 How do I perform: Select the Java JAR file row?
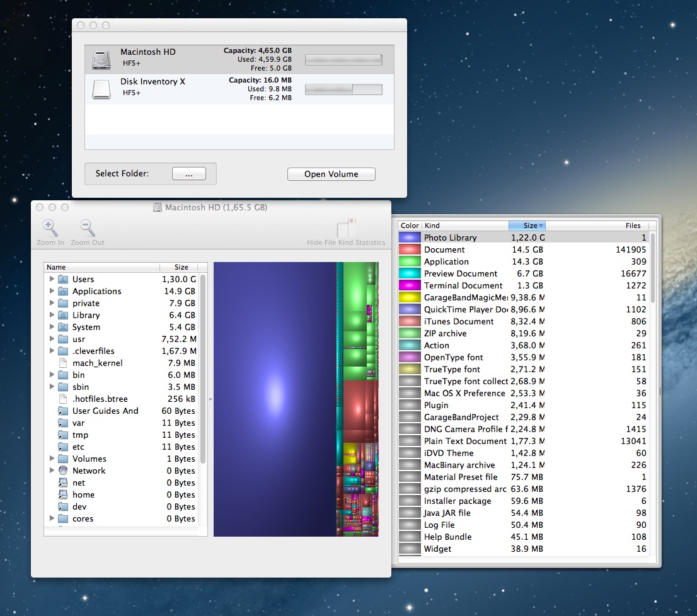coord(523,513)
